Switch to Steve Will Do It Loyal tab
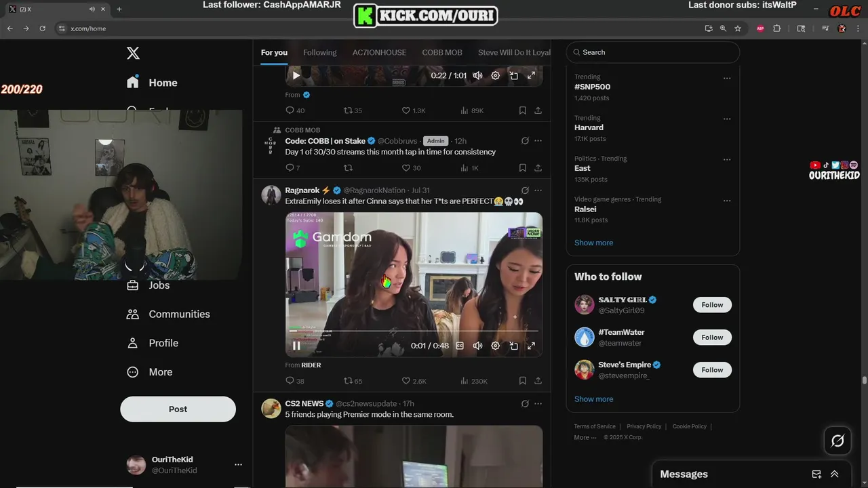The height and width of the screenshot is (488, 868). (514, 52)
